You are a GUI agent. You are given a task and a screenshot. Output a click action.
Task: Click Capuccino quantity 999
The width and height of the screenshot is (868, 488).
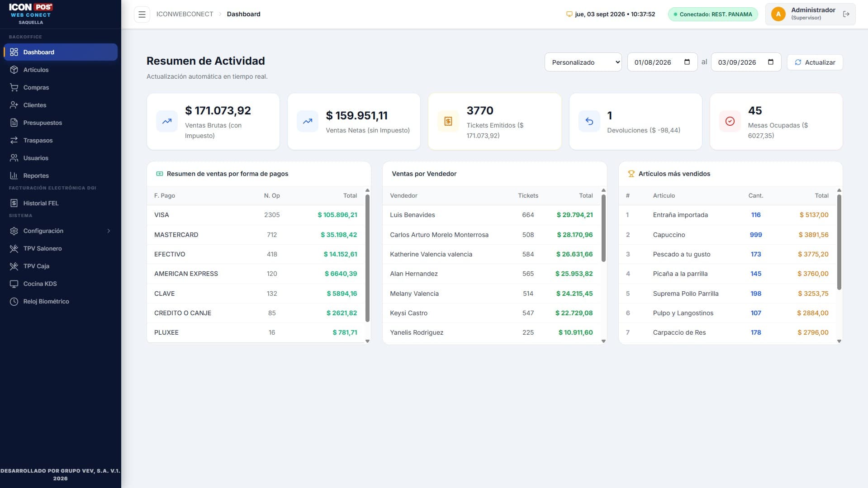(755, 235)
